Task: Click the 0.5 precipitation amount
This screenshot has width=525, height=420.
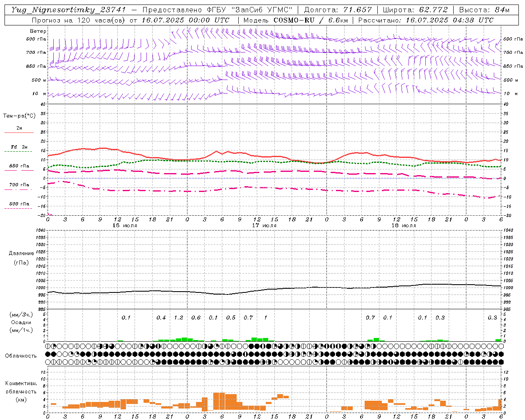Action: (231, 318)
